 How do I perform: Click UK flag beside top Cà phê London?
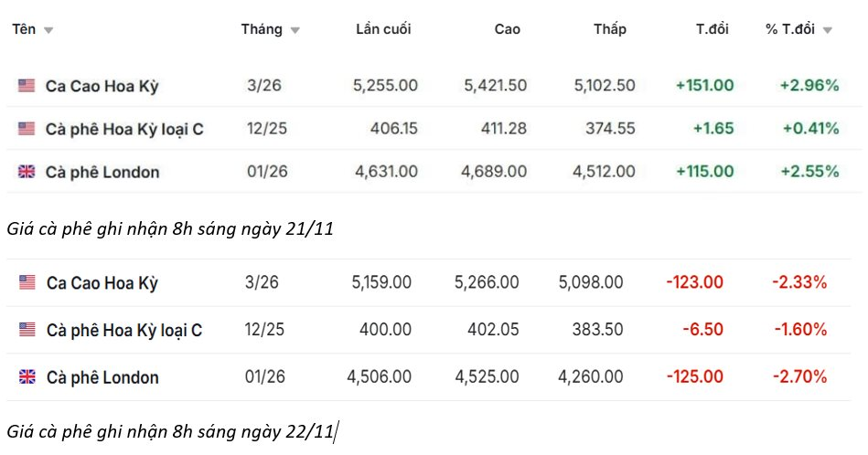(x=27, y=172)
